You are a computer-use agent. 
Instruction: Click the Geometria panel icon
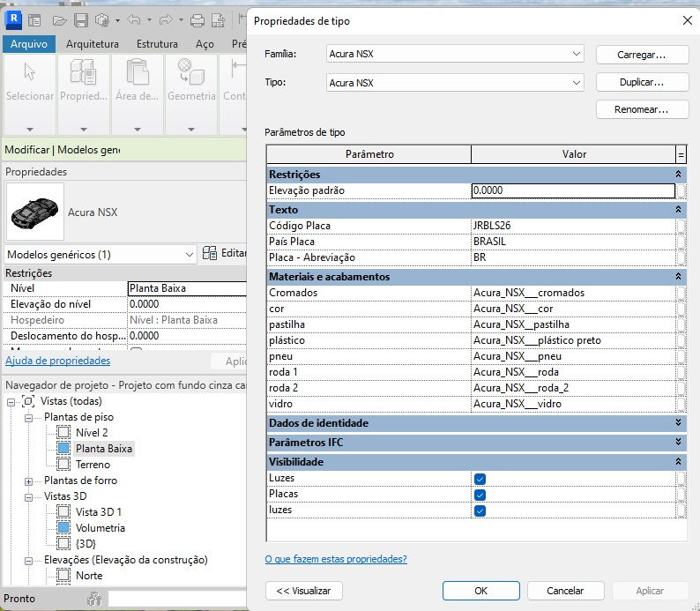click(190, 72)
